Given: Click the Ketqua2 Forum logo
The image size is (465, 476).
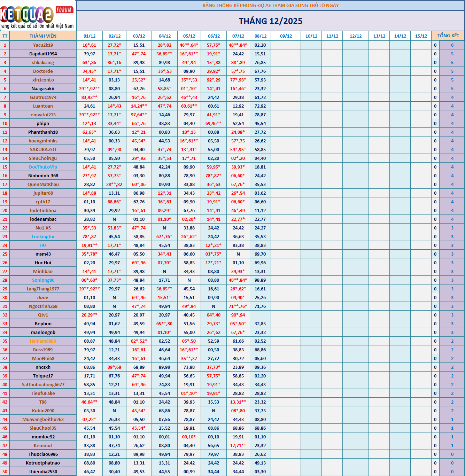Looking at the screenshot, I should point(38,16).
